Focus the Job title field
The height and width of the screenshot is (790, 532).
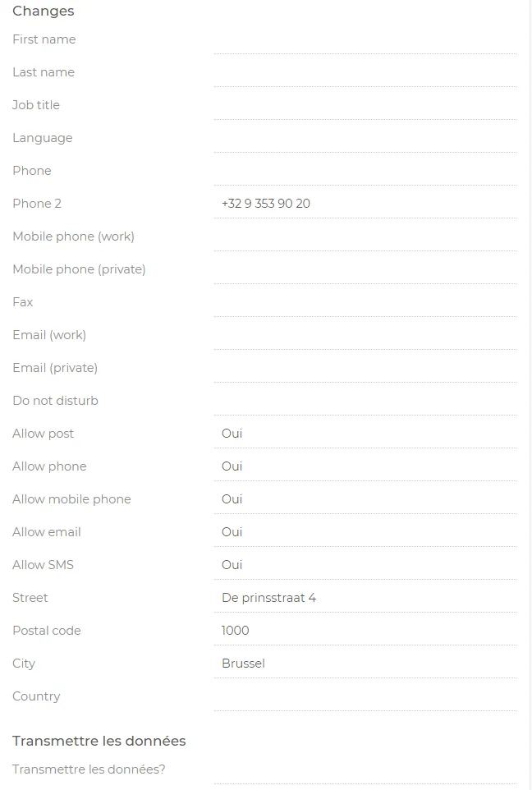pyautogui.click(x=365, y=105)
